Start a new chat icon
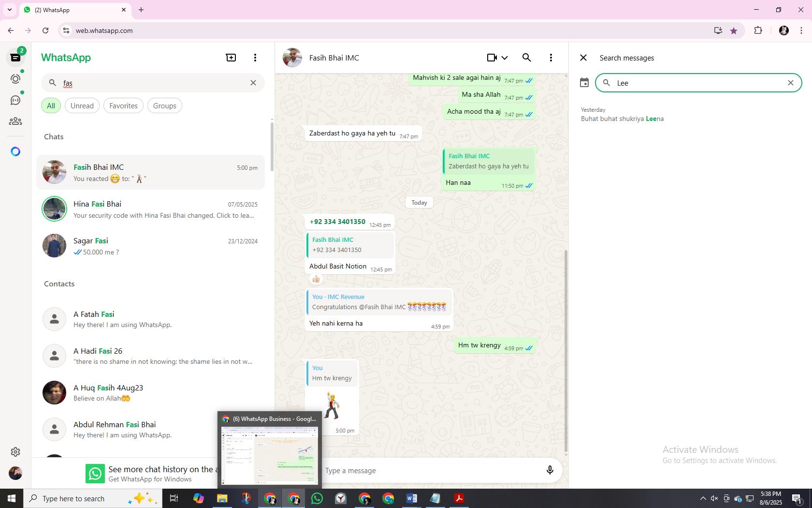 click(x=231, y=58)
